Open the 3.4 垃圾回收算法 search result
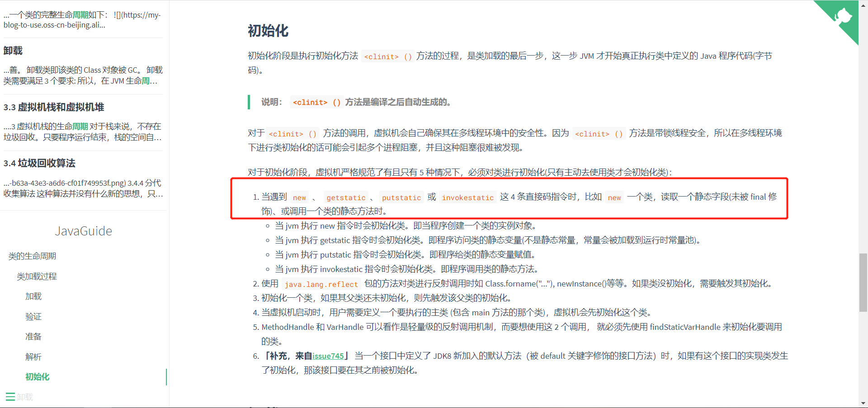The height and width of the screenshot is (408, 868). 39,163
